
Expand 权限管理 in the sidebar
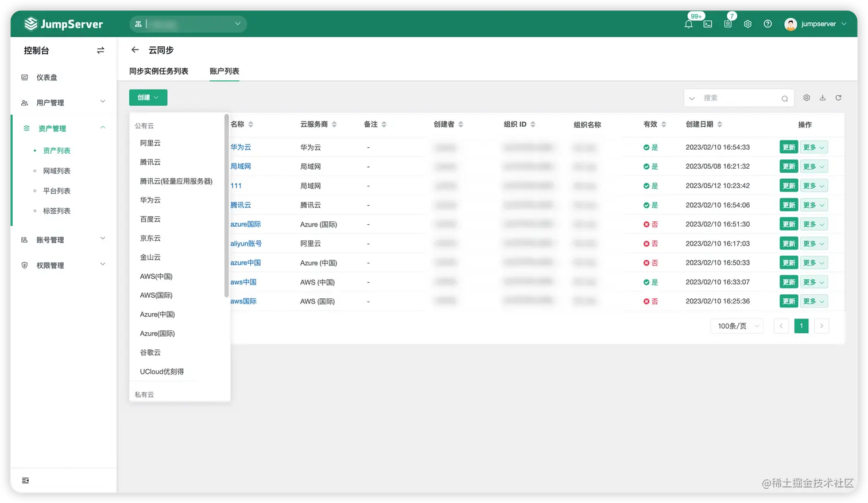coord(103,264)
